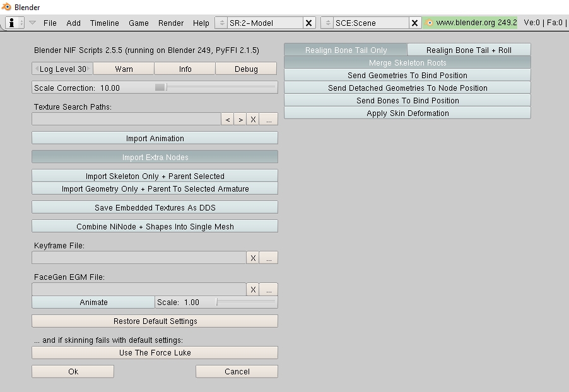
Task: Toggle Merge Skeleton Roots
Action: (407, 62)
